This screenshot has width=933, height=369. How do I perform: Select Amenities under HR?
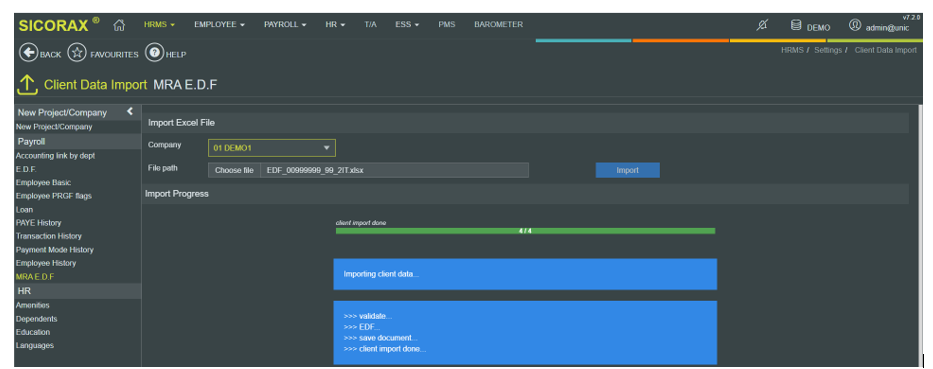(33, 305)
